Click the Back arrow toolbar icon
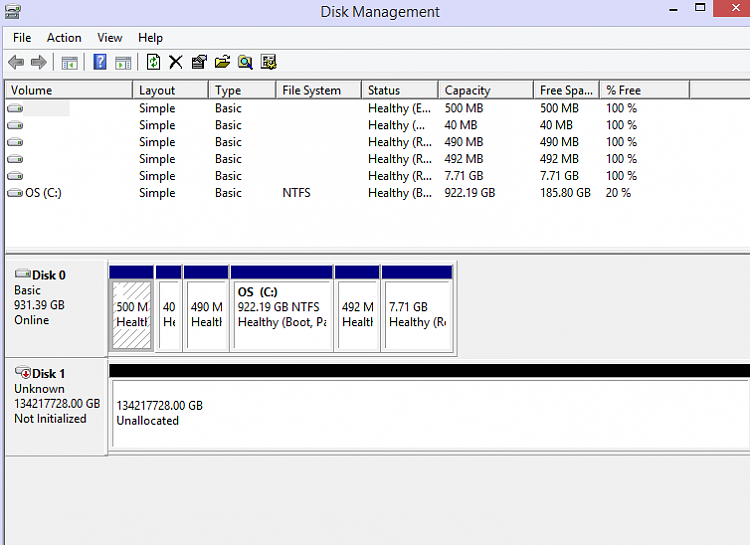This screenshot has width=750, height=545. click(x=16, y=62)
